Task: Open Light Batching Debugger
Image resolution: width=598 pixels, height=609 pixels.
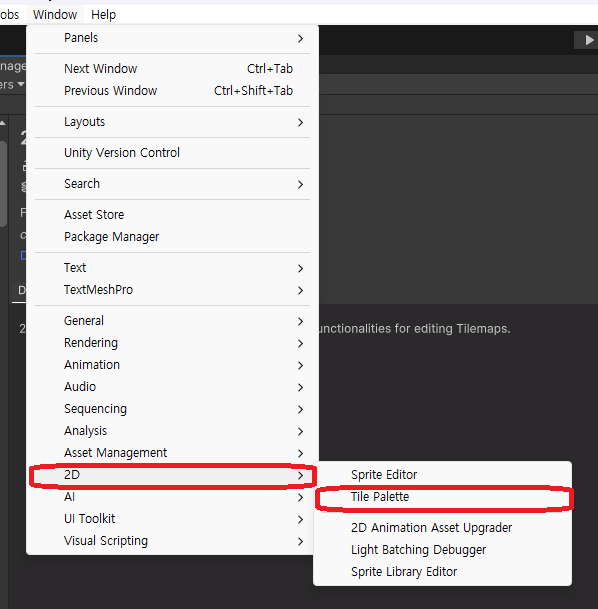Action: 442,550
